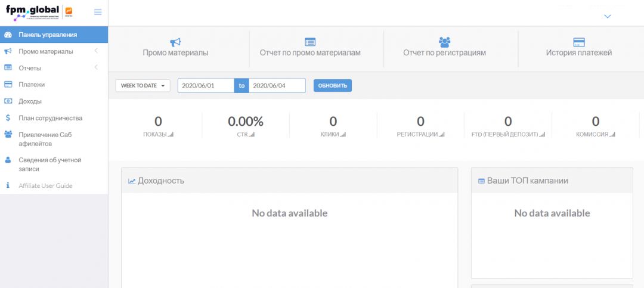Image resolution: width=644 pixels, height=288 pixels.
Task: Click the start date field 2020/06/01
Action: (206, 85)
